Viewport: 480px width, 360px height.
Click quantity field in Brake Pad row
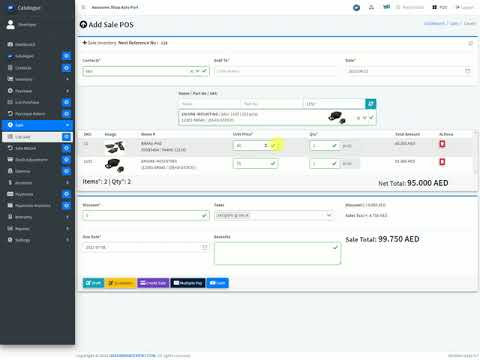pyautogui.click(x=325, y=146)
